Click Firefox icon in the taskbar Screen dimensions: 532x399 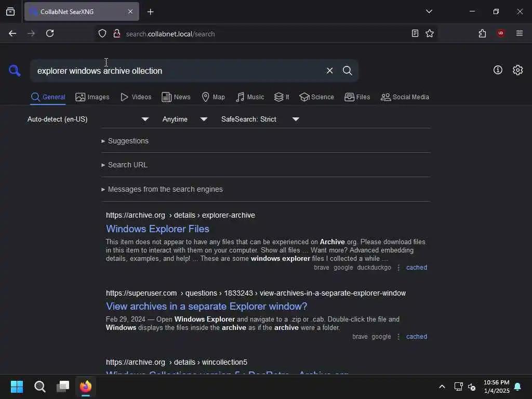click(86, 387)
